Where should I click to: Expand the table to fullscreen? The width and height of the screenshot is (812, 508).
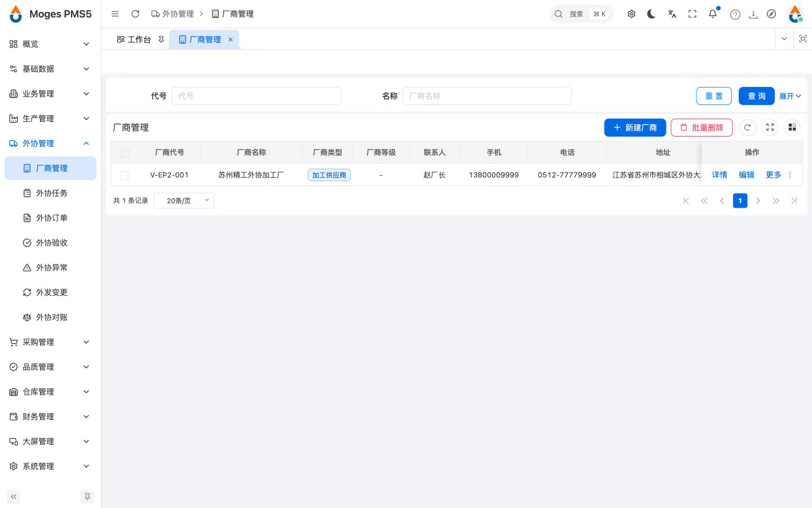coord(770,128)
